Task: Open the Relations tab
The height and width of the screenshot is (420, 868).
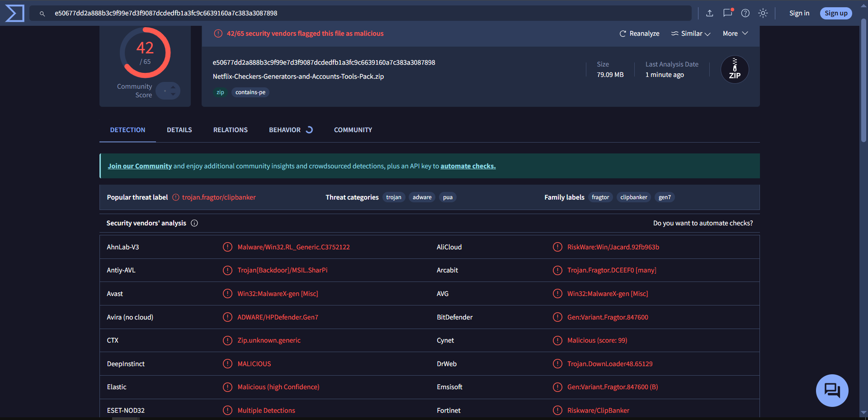Action: pos(231,130)
